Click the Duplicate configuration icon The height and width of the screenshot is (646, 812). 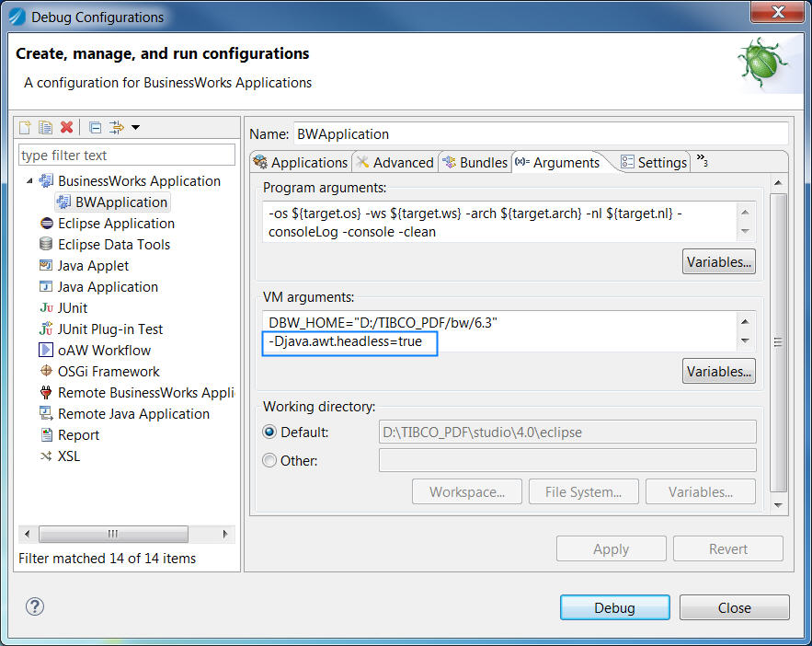point(45,127)
